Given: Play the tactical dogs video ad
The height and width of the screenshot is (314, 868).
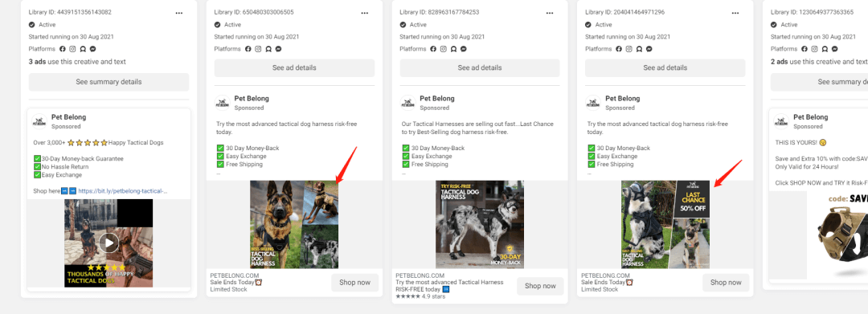Looking at the screenshot, I should [x=109, y=243].
